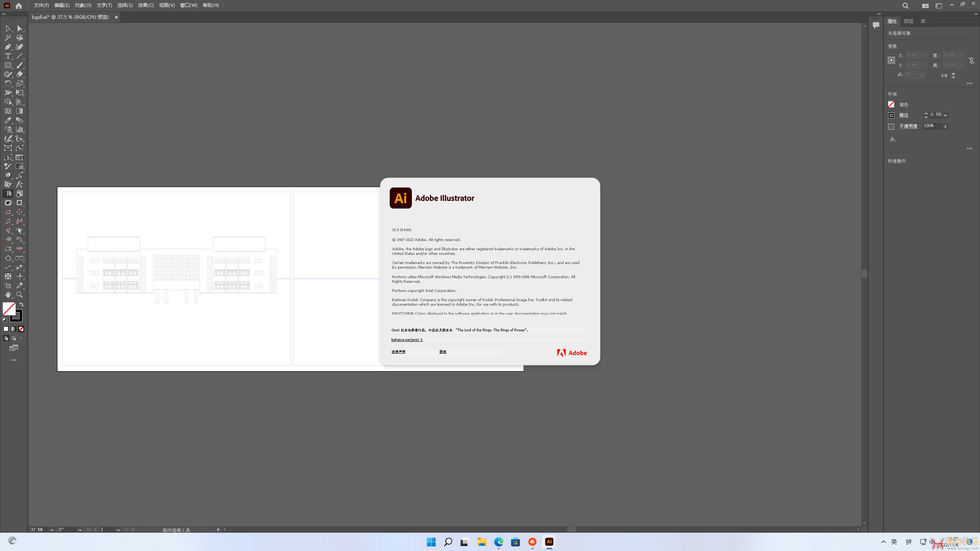Show more Appearance options
980x551 pixels.
pyautogui.click(x=969, y=148)
